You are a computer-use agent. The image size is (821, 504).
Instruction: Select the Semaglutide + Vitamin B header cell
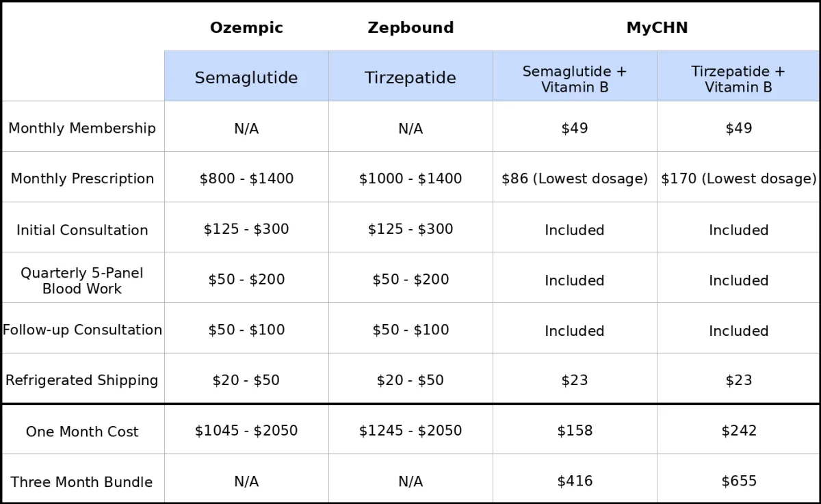tap(575, 76)
